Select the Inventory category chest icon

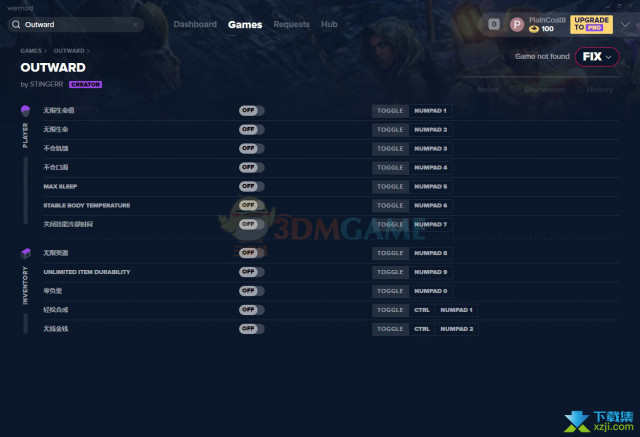coord(25,253)
